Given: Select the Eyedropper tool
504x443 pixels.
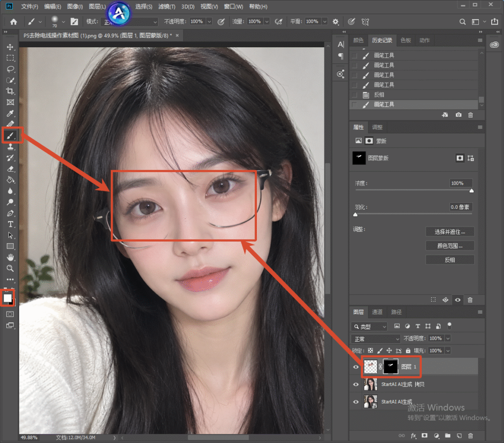Looking at the screenshot, I should click(10, 113).
